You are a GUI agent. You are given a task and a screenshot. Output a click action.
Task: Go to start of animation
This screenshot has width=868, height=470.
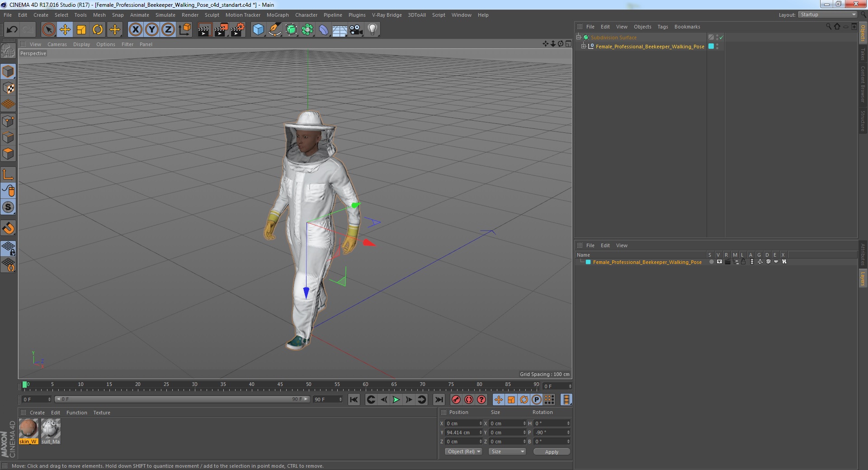pos(354,399)
